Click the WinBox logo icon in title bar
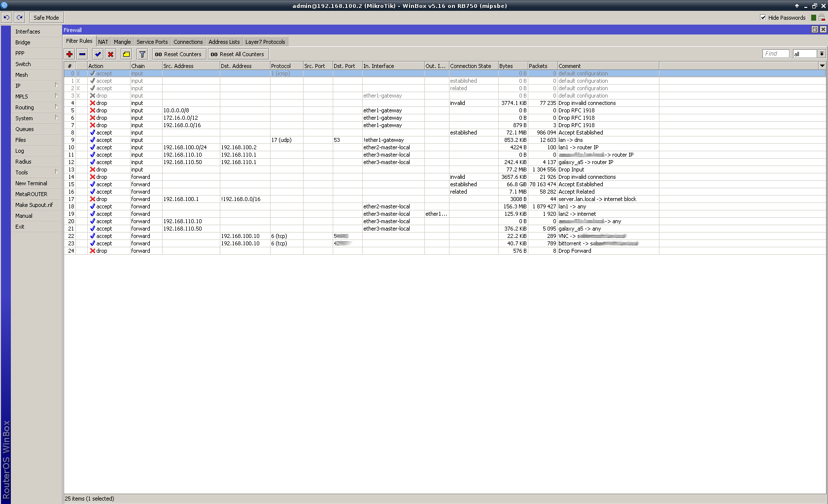This screenshot has height=504, width=828. coord(4,5)
